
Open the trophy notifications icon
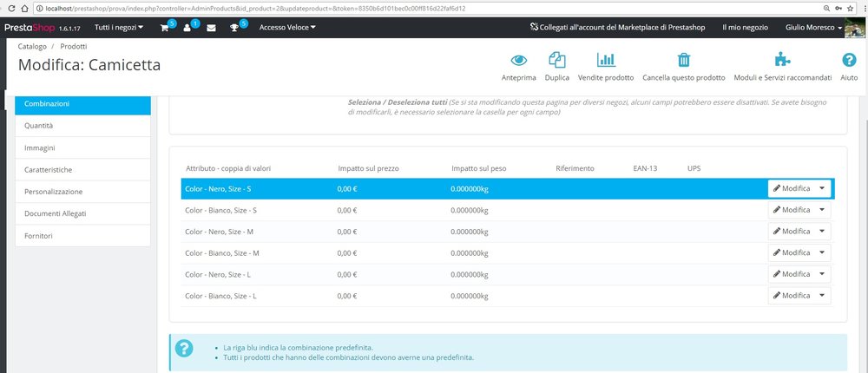(x=234, y=28)
